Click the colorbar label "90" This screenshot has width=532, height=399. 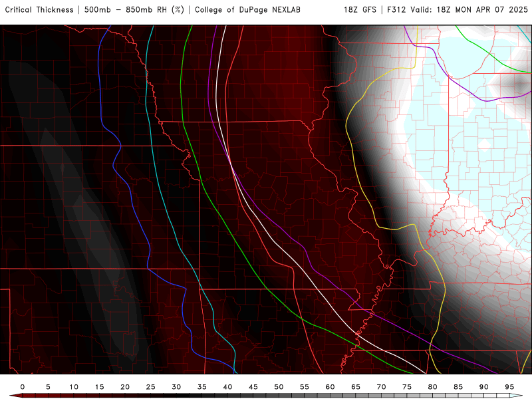(x=484, y=387)
